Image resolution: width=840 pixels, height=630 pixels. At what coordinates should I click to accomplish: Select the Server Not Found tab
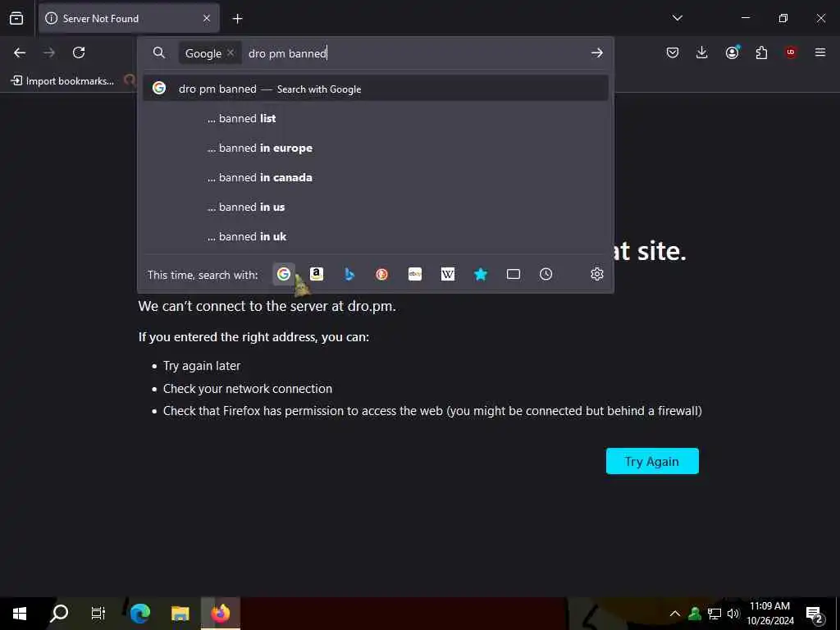click(x=129, y=19)
